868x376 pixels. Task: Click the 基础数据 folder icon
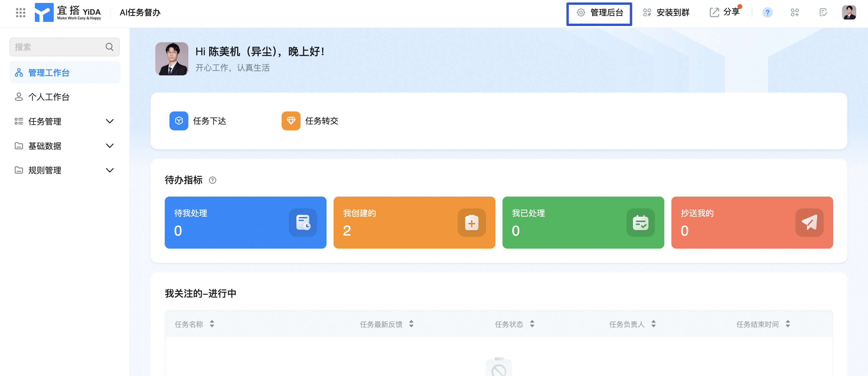click(x=19, y=146)
